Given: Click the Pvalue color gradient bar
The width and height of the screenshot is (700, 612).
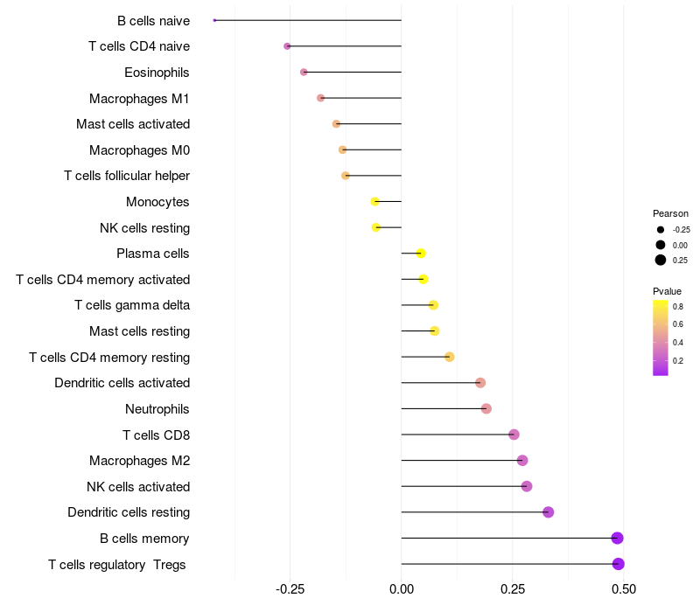Looking at the screenshot, I should 661,338.
